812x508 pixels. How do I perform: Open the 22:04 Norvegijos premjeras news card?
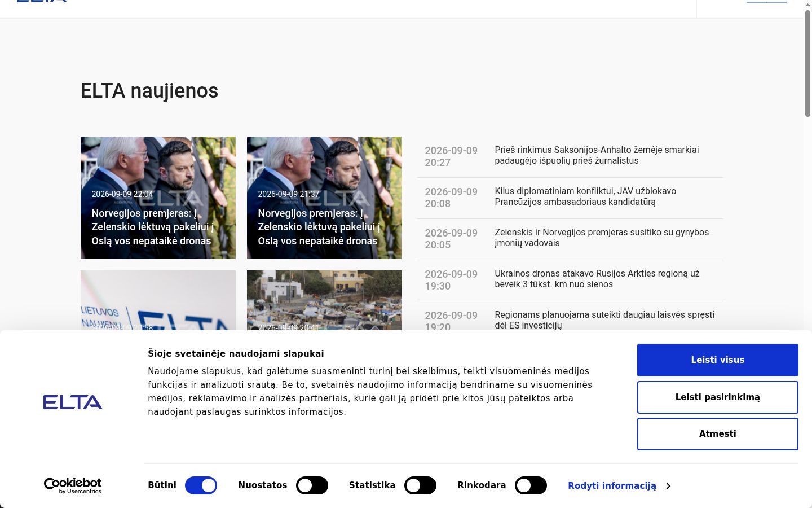tap(158, 198)
